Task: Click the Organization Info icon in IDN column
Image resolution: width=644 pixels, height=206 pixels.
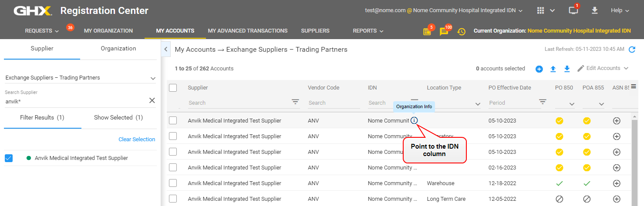Action: click(x=414, y=120)
